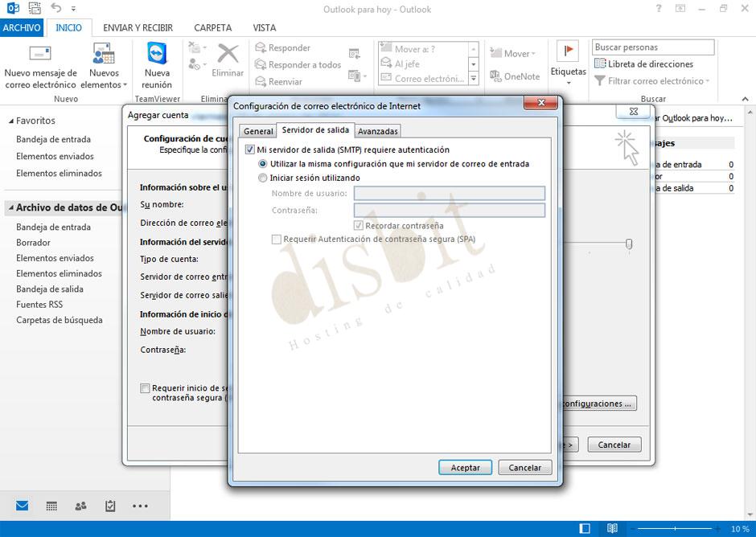Open the ENVIAR Y RECIBIR ribbon tab

click(x=138, y=27)
